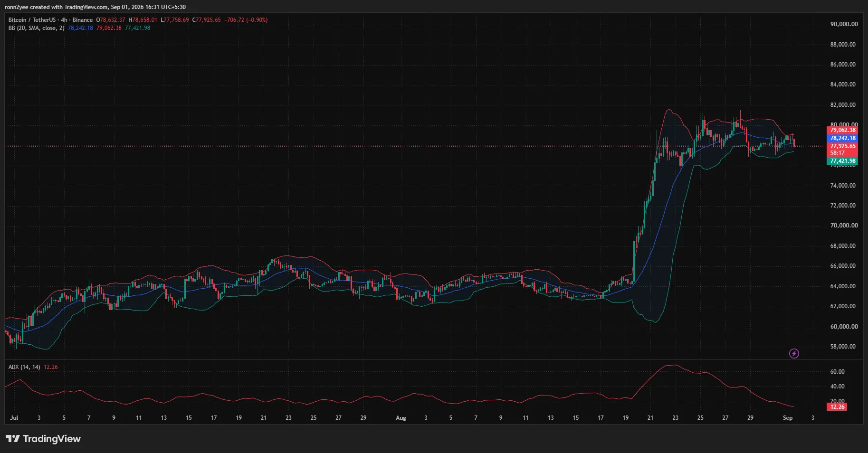Click the Sep label on date axis
Image resolution: width=868 pixels, height=453 pixels.
tap(788, 418)
